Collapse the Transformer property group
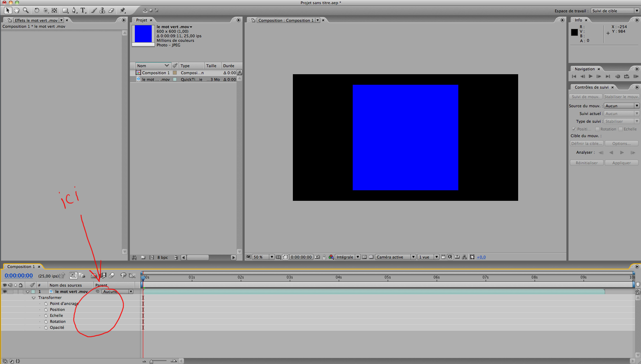641x364 pixels. 34,298
